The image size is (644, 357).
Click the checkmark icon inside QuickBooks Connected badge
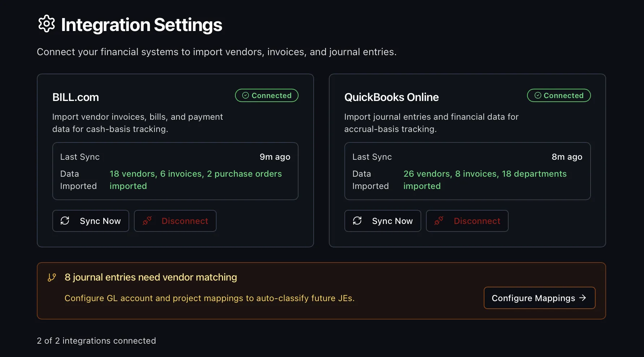click(x=538, y=95)
